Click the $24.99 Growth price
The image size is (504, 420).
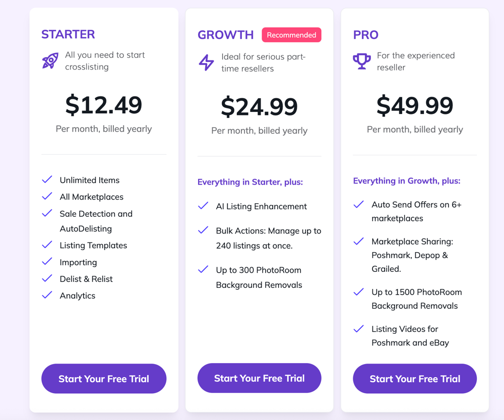(259, 106)
